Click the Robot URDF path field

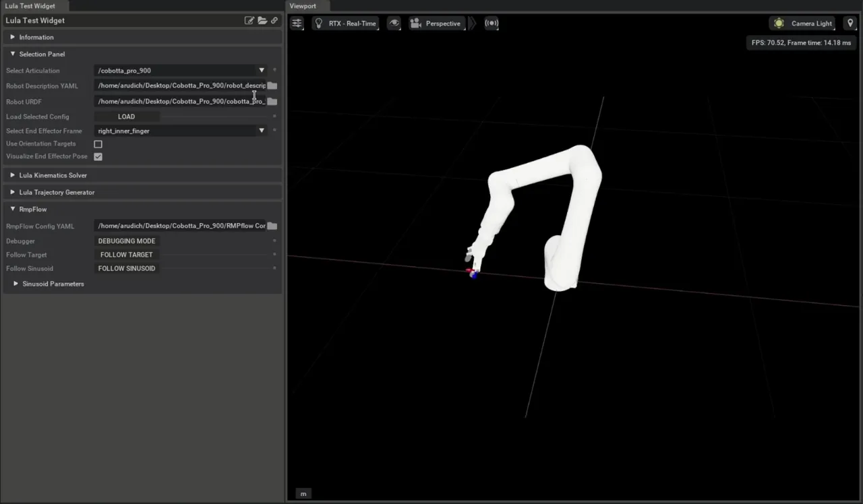pyautogui.click(x=179, y=102)
